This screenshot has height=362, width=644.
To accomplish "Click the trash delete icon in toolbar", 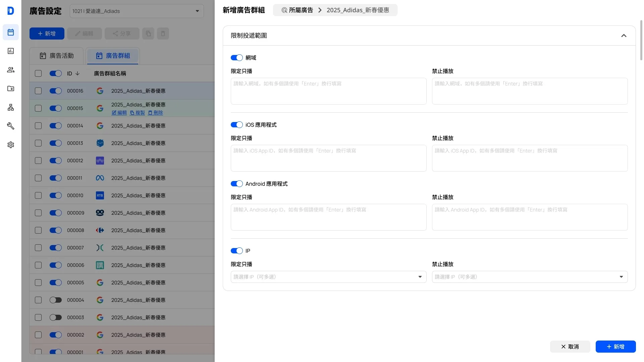I will [x=163, y=34].
